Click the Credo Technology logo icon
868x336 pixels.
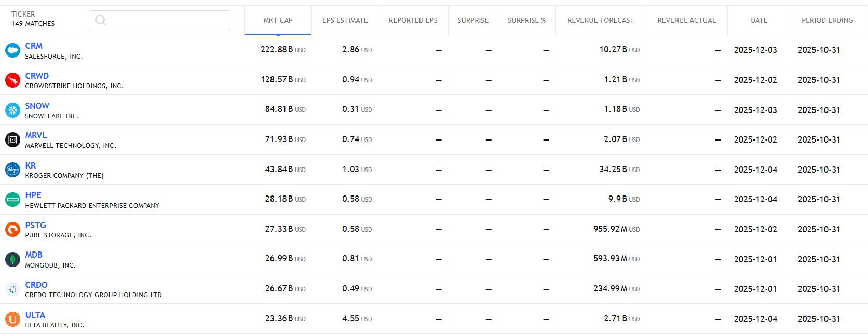click(12, 289)
